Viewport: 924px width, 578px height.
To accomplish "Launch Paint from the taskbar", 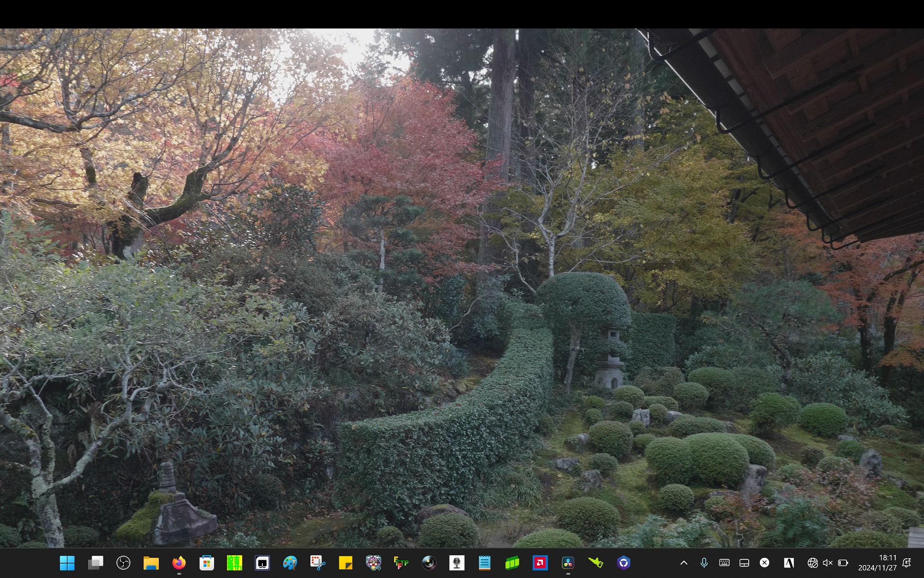I will coord(290,563).
